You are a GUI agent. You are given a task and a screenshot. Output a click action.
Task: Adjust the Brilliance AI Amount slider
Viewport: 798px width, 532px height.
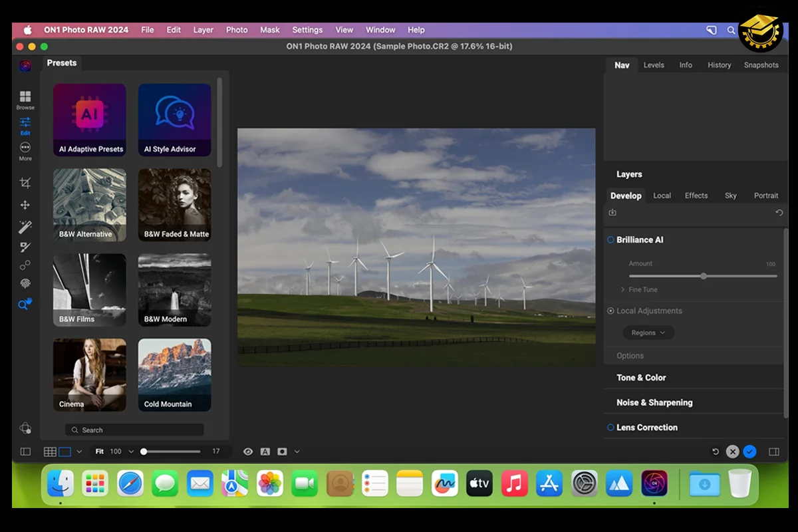(703, 276)
